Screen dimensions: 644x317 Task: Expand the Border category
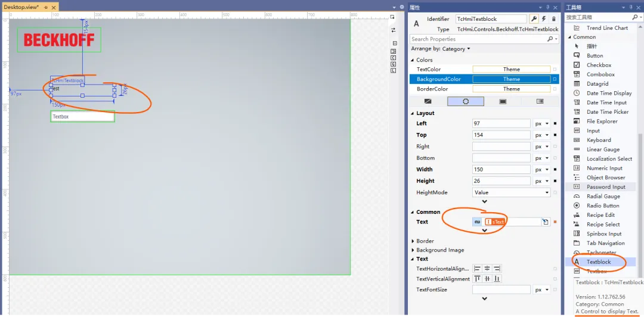coord(413,241)
